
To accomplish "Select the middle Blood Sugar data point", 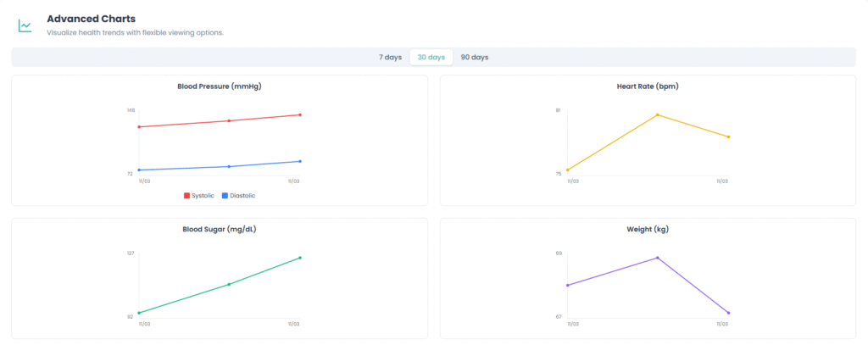I will tap(229, 284).
